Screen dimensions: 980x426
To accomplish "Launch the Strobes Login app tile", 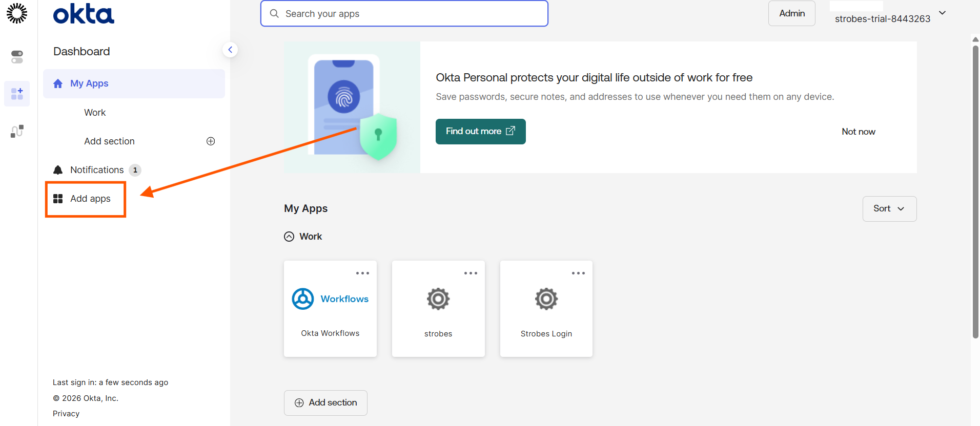I will 546,309.
